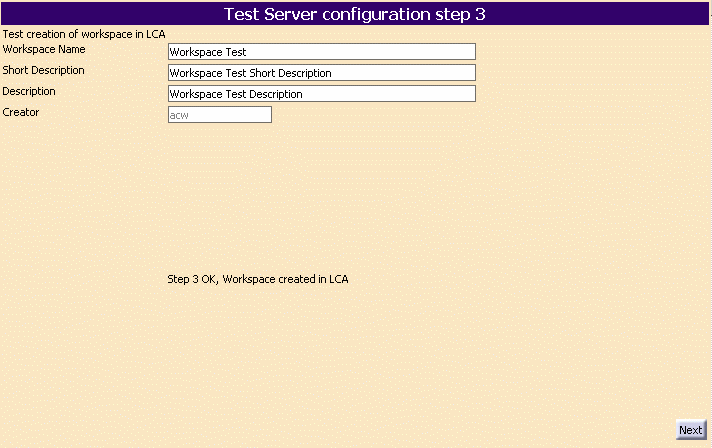This screenshot has width=712, height=448.
Task: Click into the Short Description text box
Action: point(321,73)
